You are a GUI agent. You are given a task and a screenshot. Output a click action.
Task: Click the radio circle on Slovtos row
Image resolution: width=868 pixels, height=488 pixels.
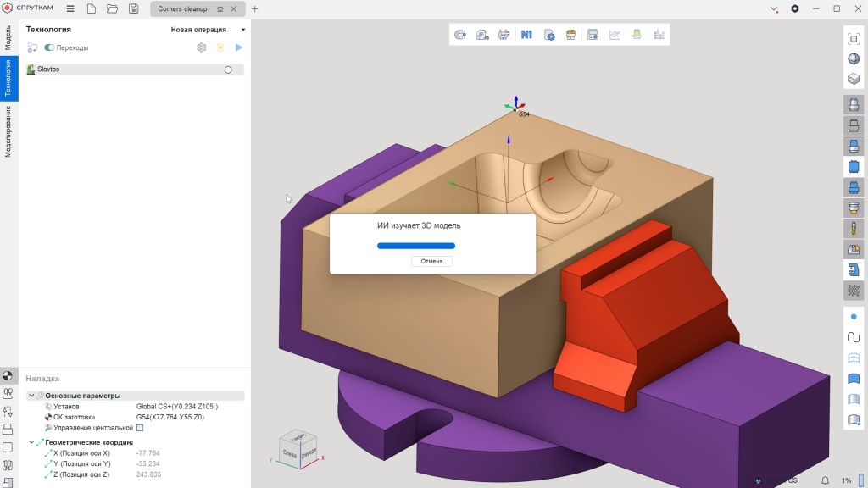click(x=228, y=69)
